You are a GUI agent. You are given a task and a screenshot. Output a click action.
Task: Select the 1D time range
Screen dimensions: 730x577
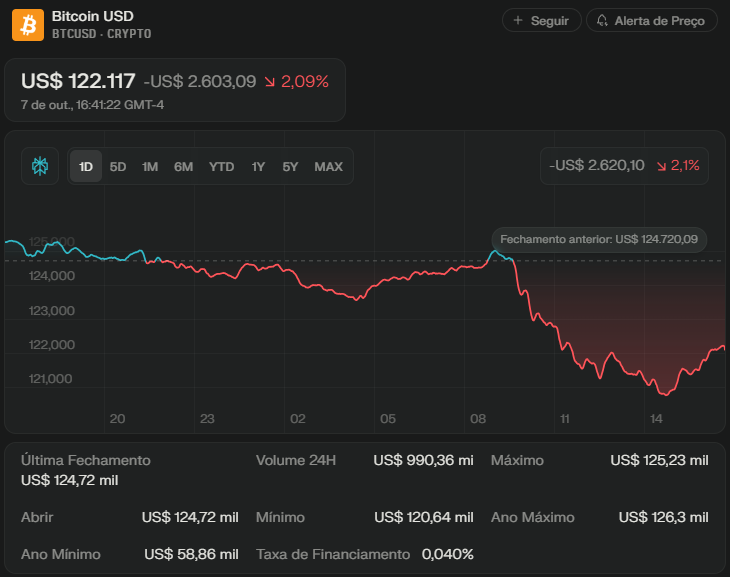point(86,167)
